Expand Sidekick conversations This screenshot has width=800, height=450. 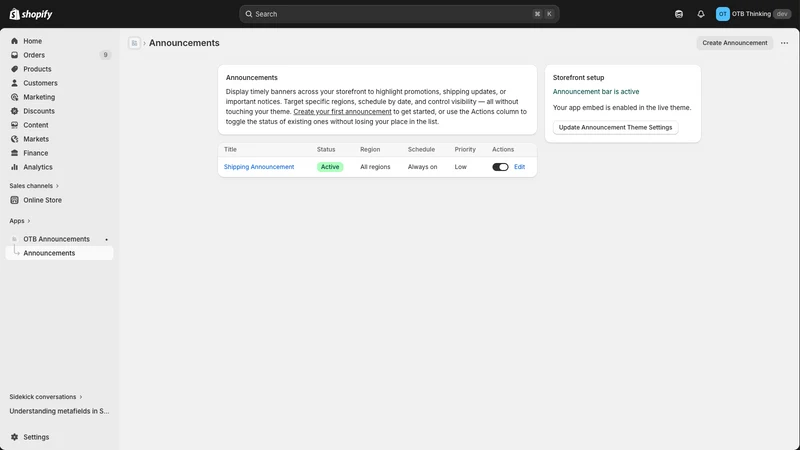coord(45,396)
